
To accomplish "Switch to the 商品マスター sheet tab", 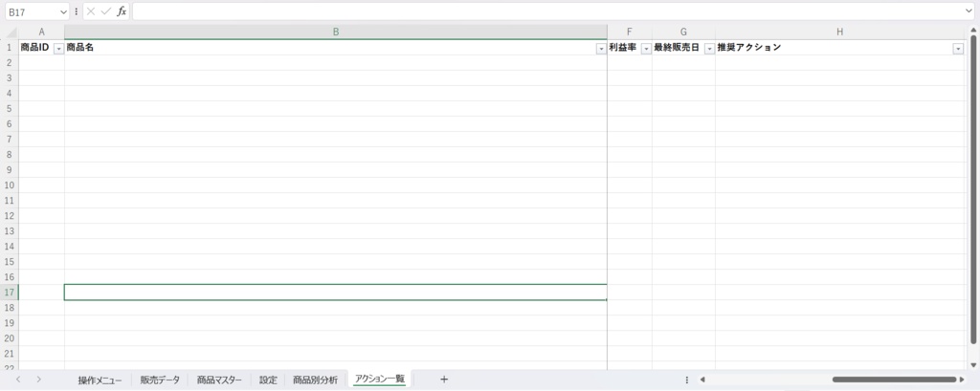I will tap(219, 380).
